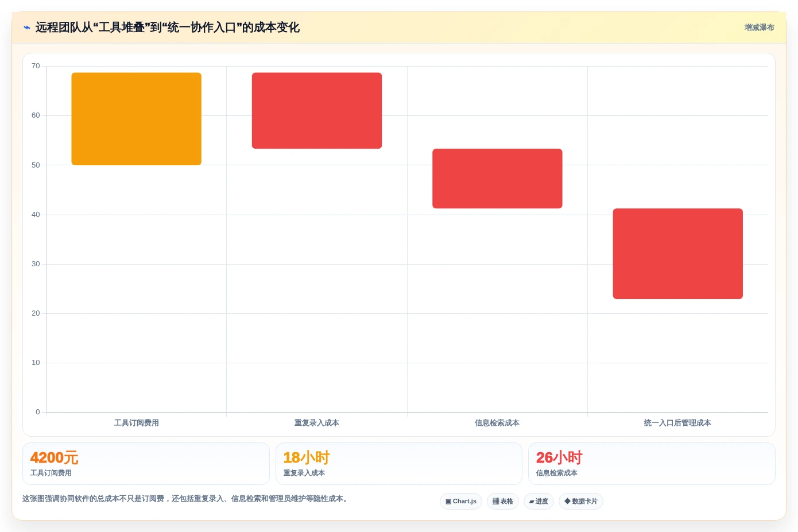This screenshot has height=532, width=798.
Task: Click the y-axis value 50
Action: pos(36,165)
